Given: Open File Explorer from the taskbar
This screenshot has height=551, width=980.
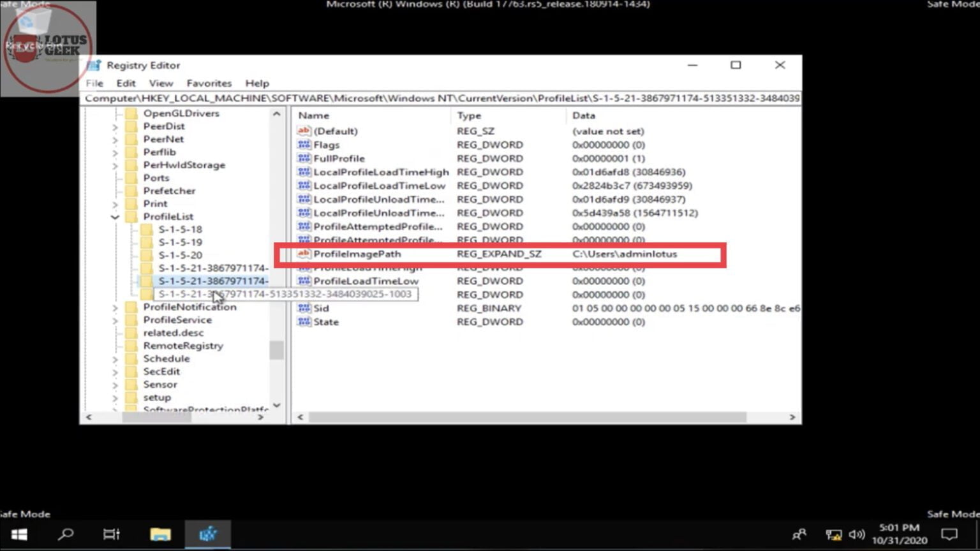Looking at the screenshot, I should point(160,534).
